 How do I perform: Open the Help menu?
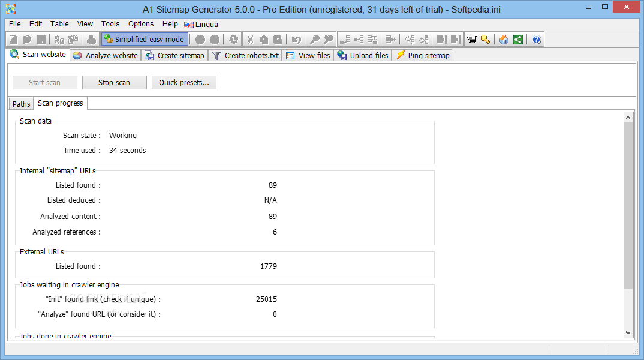[170, 24]
